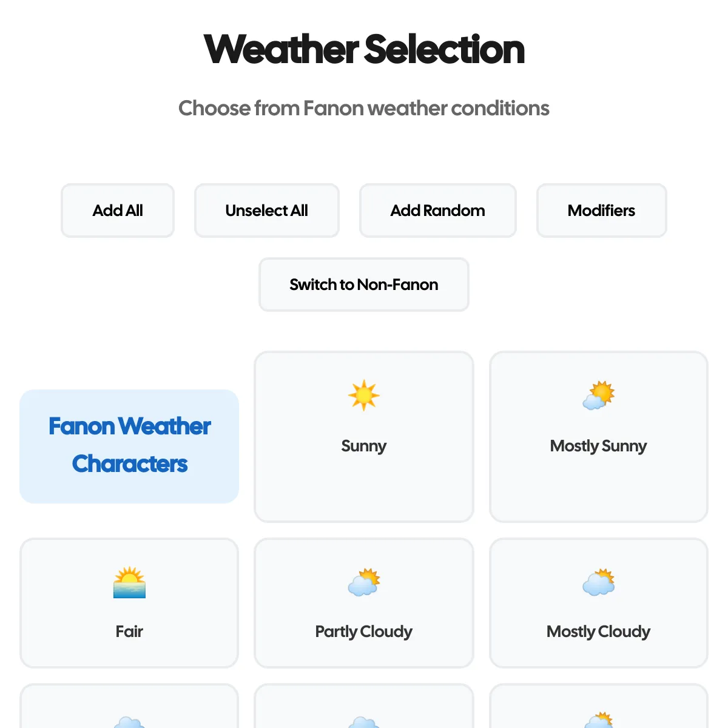
Task: Click the Fanon Weather Characters heading
Action: [129, 445]
